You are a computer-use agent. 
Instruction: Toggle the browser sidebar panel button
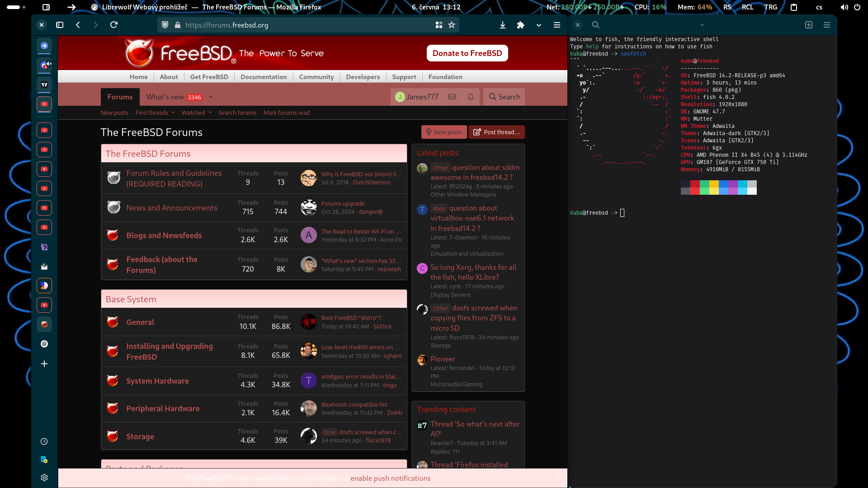tap(60, 25)
